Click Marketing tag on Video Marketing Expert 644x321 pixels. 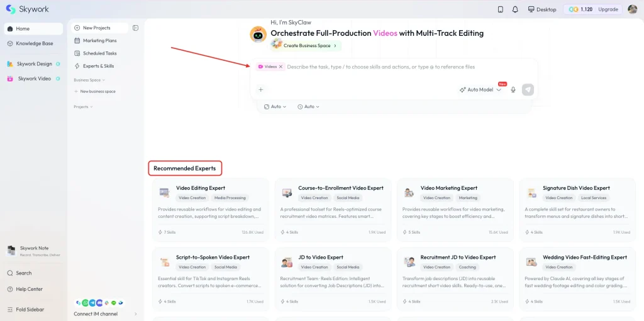click(468, 198)
